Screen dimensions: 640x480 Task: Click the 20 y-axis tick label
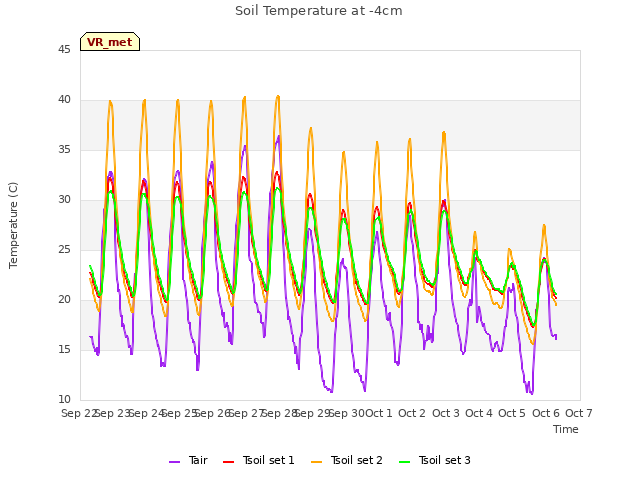click(64, 300)
